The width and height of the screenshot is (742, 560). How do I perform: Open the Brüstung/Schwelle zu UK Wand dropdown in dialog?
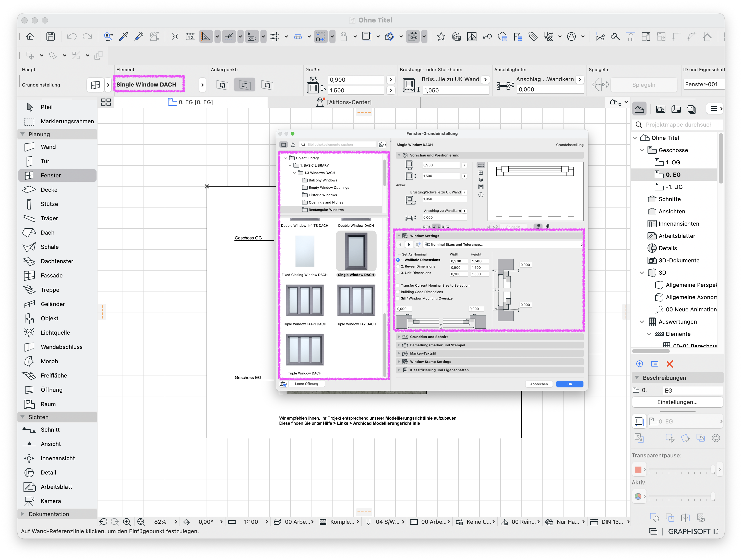click(464, 192)
